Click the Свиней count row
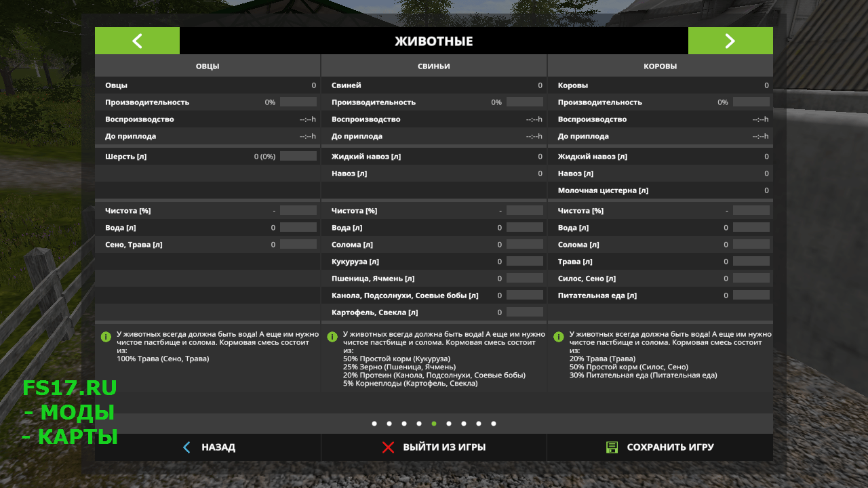Screen dimensions: 868x488 434,85
